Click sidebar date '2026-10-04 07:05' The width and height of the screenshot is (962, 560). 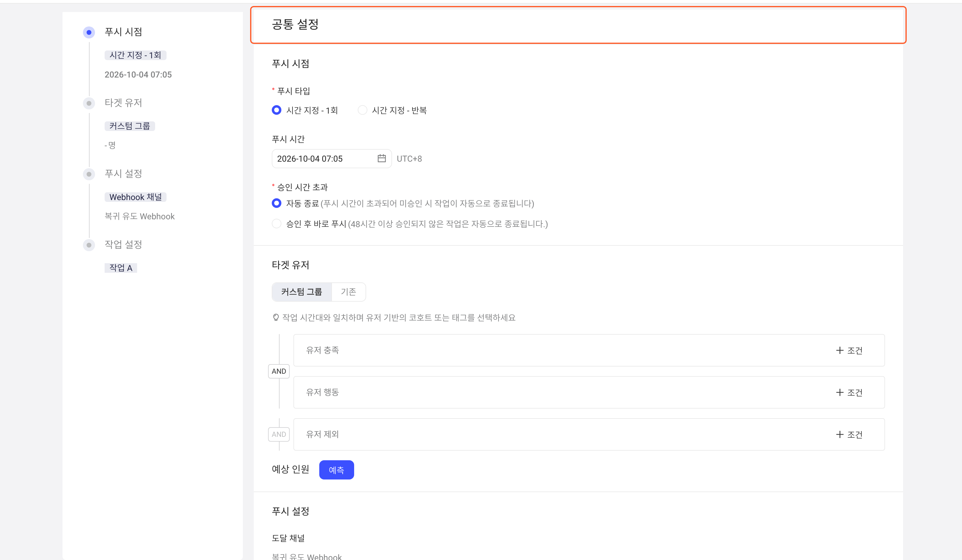click(x=138, y=75)
